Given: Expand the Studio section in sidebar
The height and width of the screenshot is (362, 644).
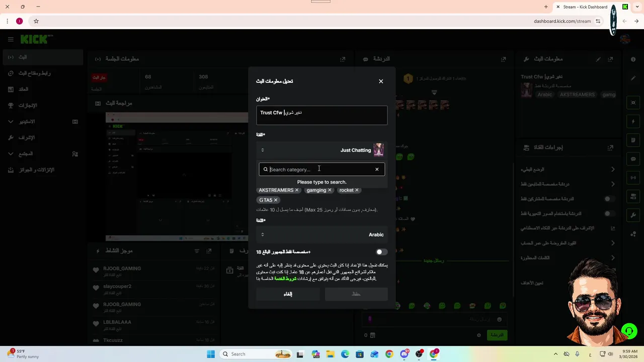Looking at the screenshot, I should click(42, 122).
